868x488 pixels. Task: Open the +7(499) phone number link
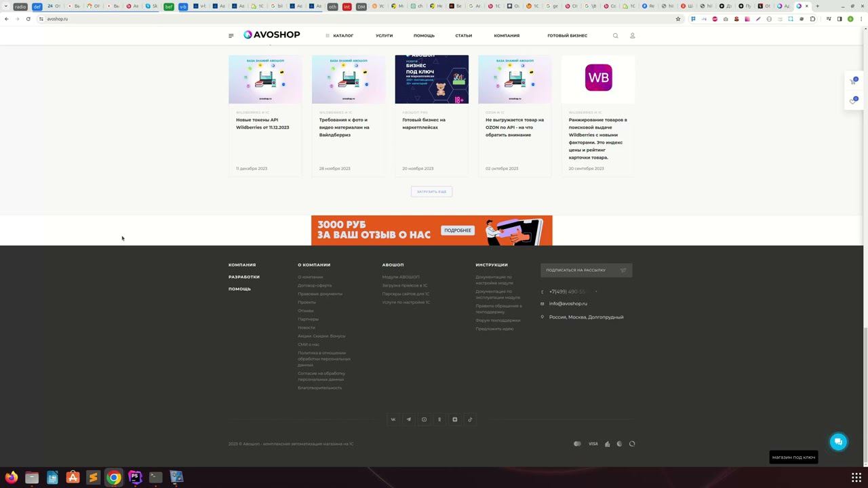tap(567, 291)
